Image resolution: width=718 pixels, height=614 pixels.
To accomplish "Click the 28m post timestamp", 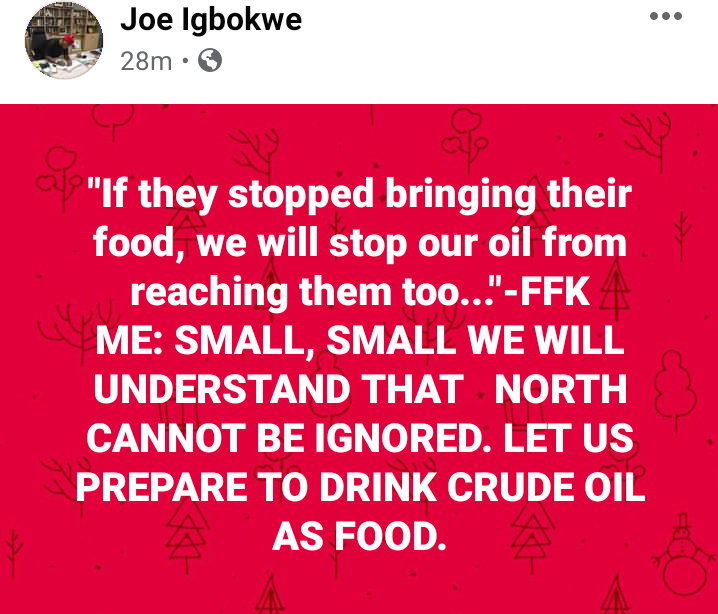I will tap(146, 61).
